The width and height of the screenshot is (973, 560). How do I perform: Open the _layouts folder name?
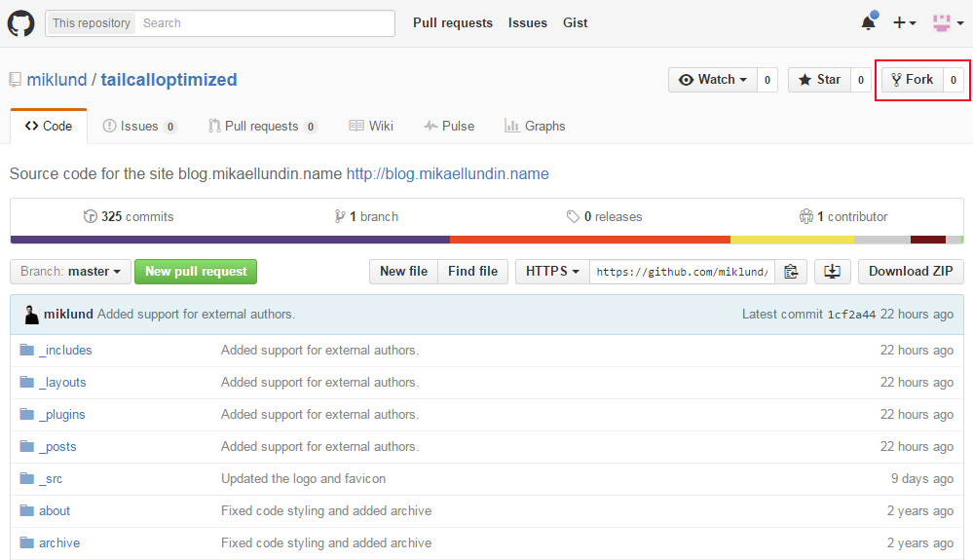coord(62,383)
